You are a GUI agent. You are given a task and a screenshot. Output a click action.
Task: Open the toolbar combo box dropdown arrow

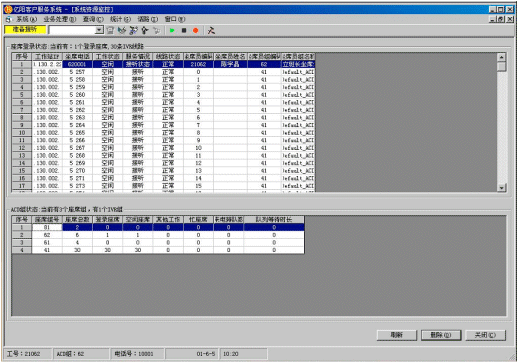tap(99, 30)
